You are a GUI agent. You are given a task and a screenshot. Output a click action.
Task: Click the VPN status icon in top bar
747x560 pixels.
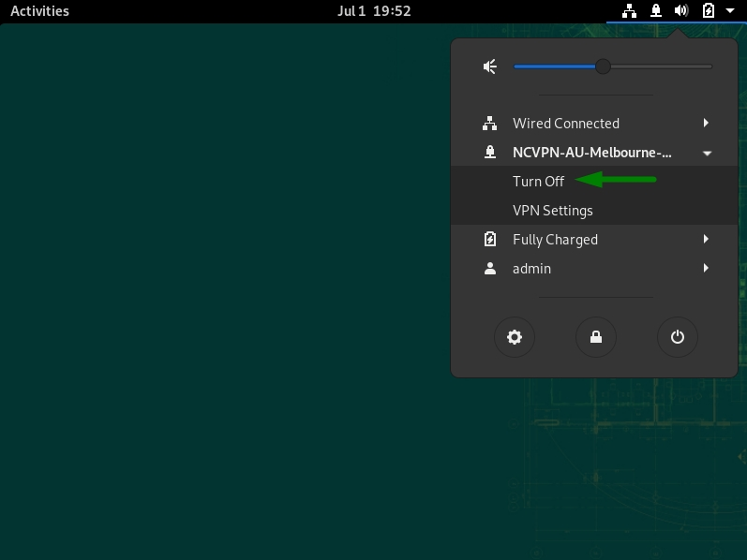656,11
